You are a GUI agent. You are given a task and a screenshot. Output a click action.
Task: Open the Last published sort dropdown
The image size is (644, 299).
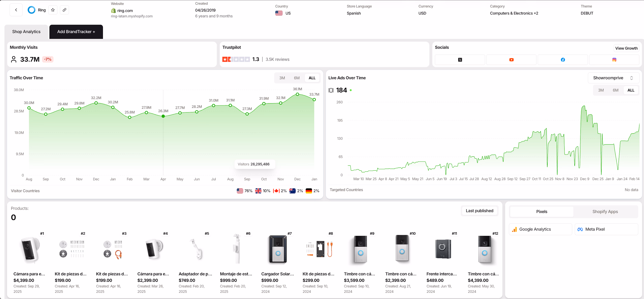[479, 211]
